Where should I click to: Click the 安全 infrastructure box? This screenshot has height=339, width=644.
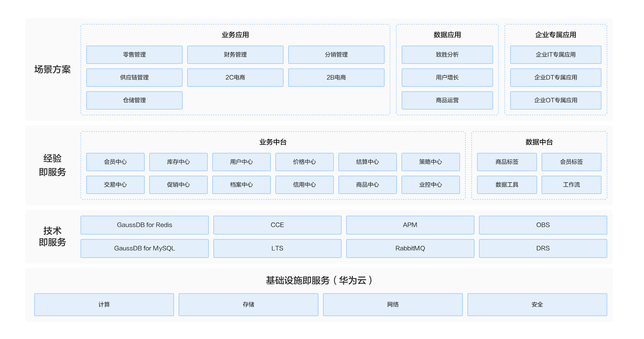[x=537, y=305]
